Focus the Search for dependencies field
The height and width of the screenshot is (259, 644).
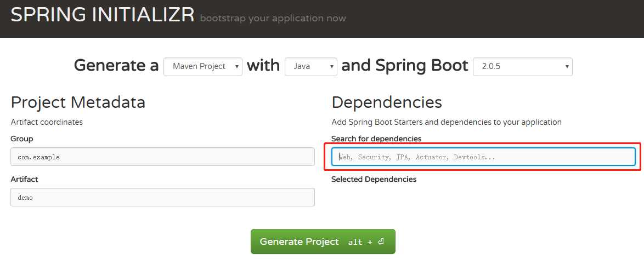[483, 157]
